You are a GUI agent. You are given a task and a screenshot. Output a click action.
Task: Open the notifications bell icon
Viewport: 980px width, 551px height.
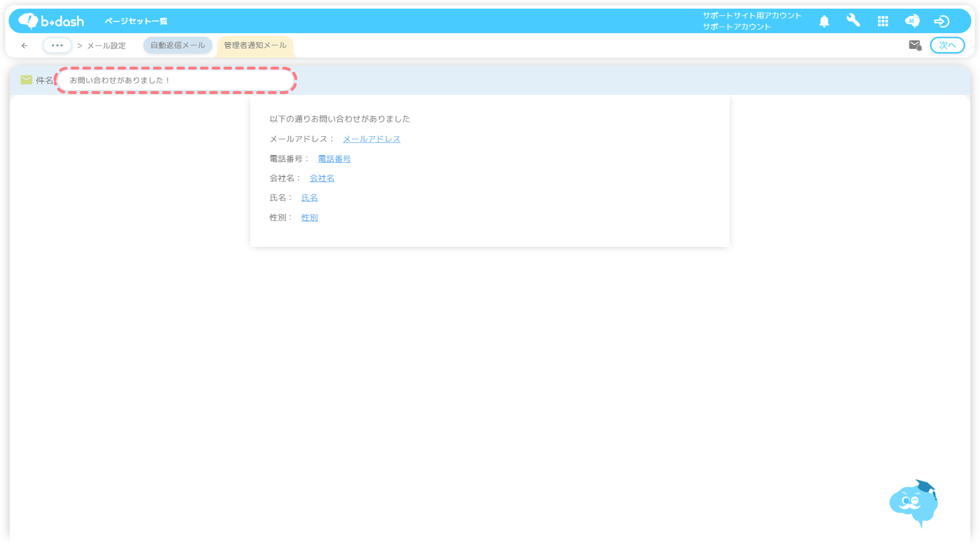click(x=824, y=21)
